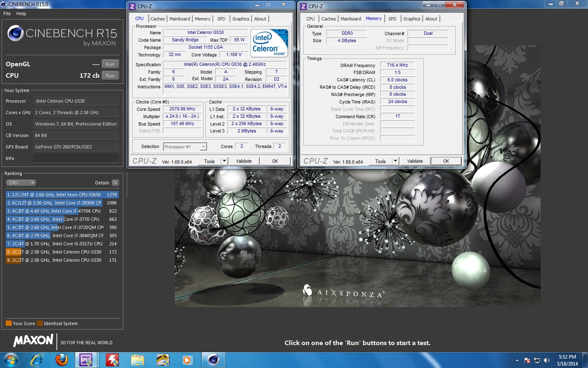Screen dimensions: 588x368
Task: Open the network tray icon
Action: (537, 360)
